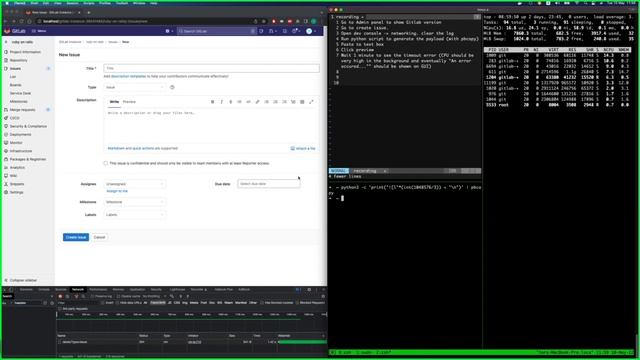Open the No throttling dropdown in DevTools
This screenshot has width=640, height=360.
(x=153, y=296)
